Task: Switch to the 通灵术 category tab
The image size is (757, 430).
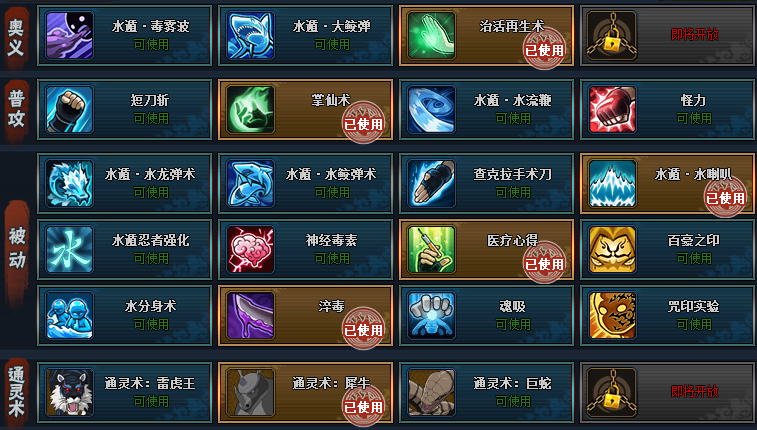Action: tap(16, 392)
